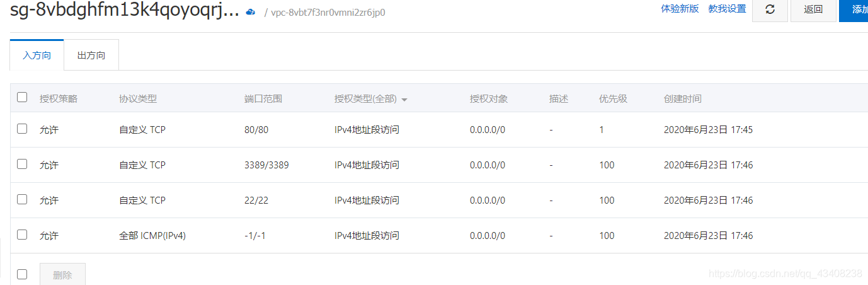Viewport: 868px width, 285px height.
Task: Click 允许 in the 3389/3389 row
Action: 49,165
